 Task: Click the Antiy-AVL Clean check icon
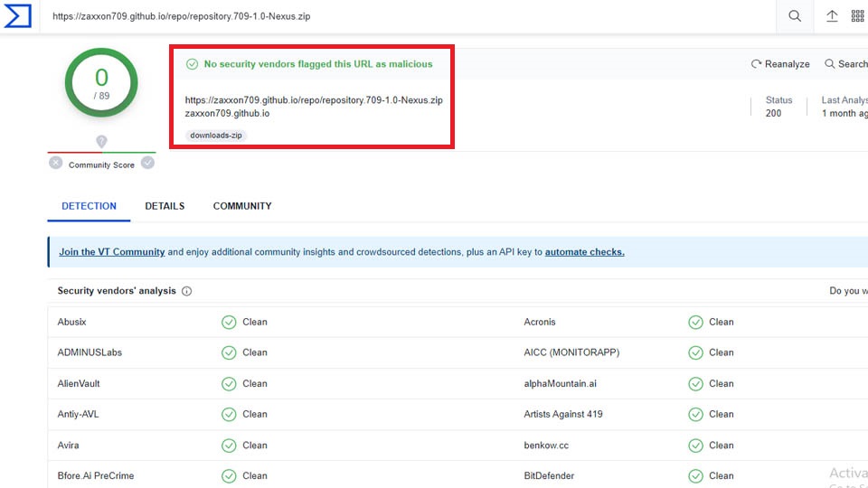point(229,415)
